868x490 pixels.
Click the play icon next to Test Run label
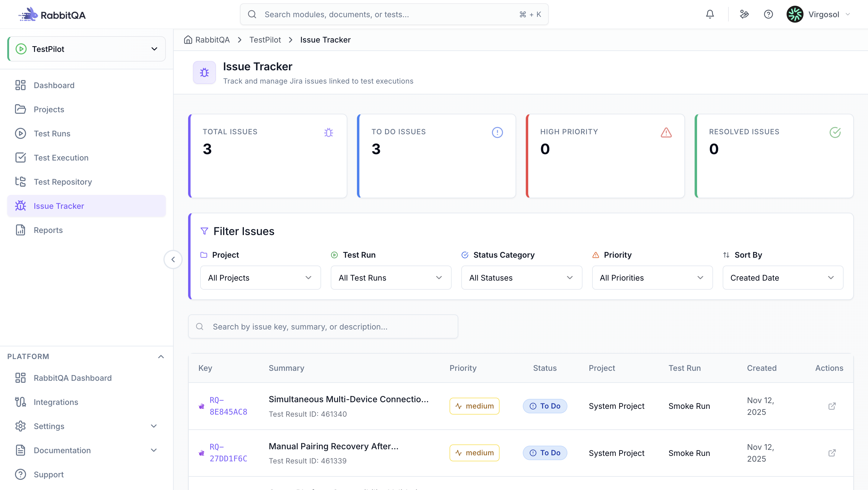[334, 255]
